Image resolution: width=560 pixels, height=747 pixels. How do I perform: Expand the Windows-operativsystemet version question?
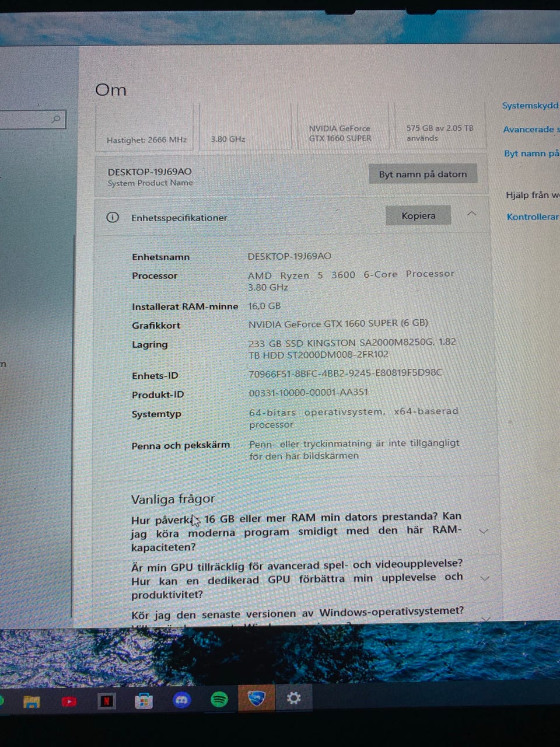(x=485, y=617)
